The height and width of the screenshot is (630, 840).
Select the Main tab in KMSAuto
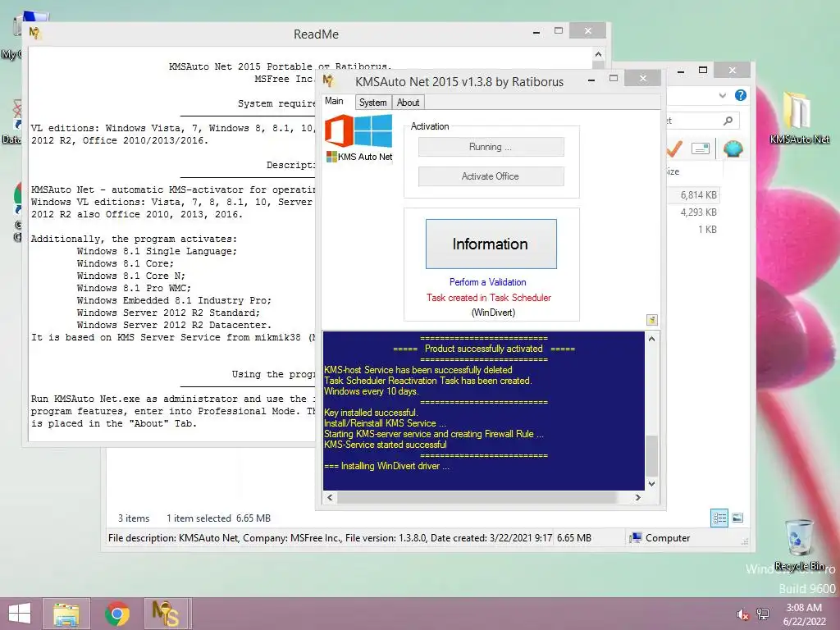click(x=335, y=101)
